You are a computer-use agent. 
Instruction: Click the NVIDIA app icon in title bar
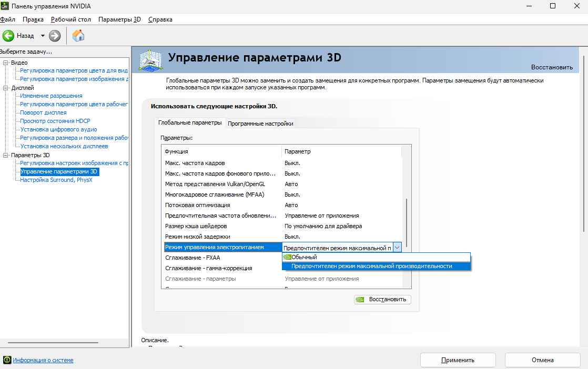(x=5, y=6)
